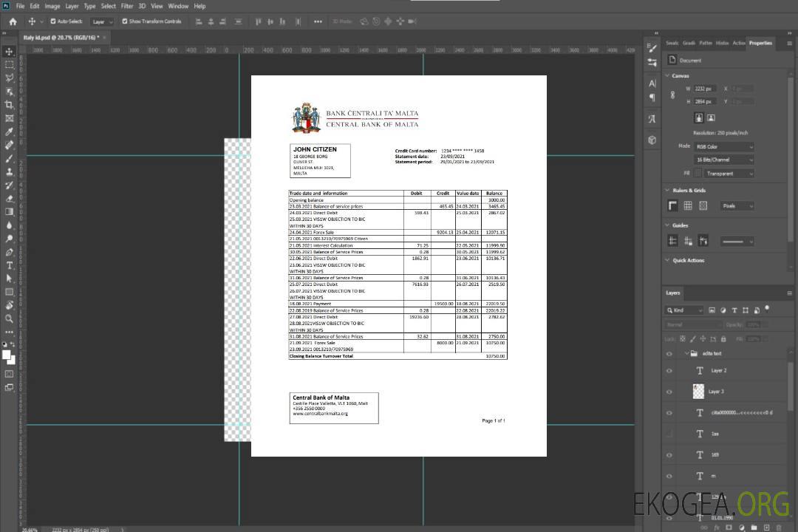Select the Gradient tool

(9, 212)
